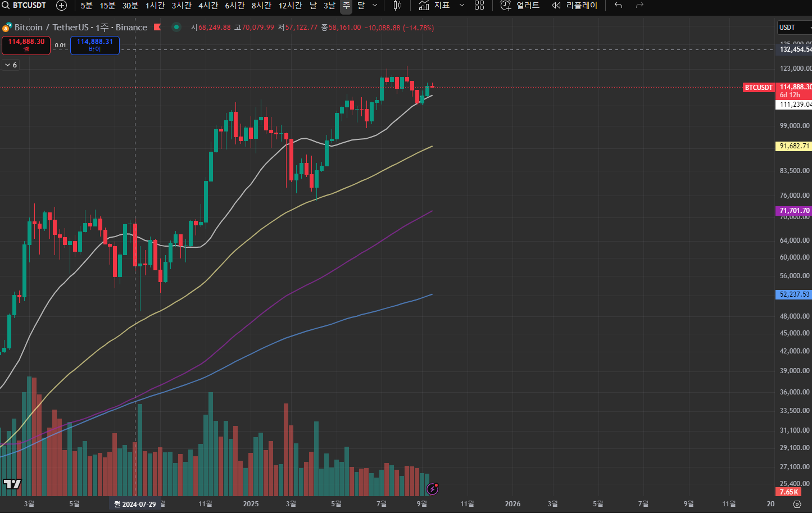Image resolution: width=812 pixels, height=513 pixels.
Task: Click the 99,000.00 price scale value
Action: (795, 126)
